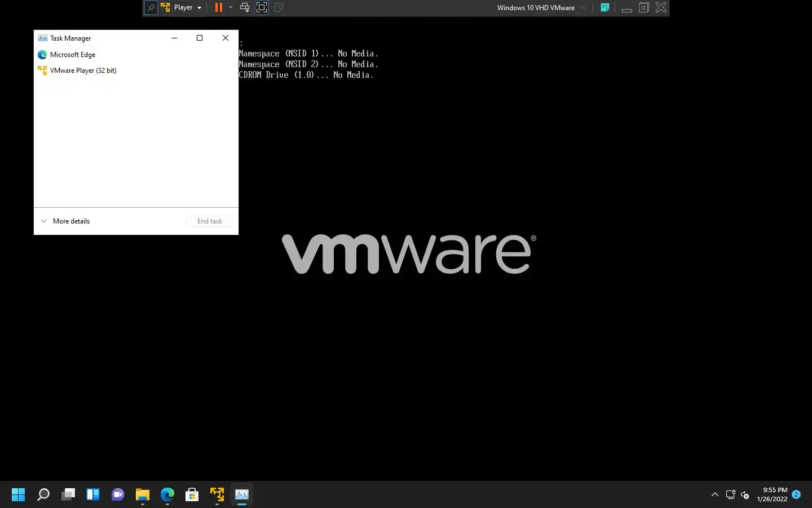Open Teams Chat from the taskbar
This screenshot has width=812, height=508.
[118, 495]
